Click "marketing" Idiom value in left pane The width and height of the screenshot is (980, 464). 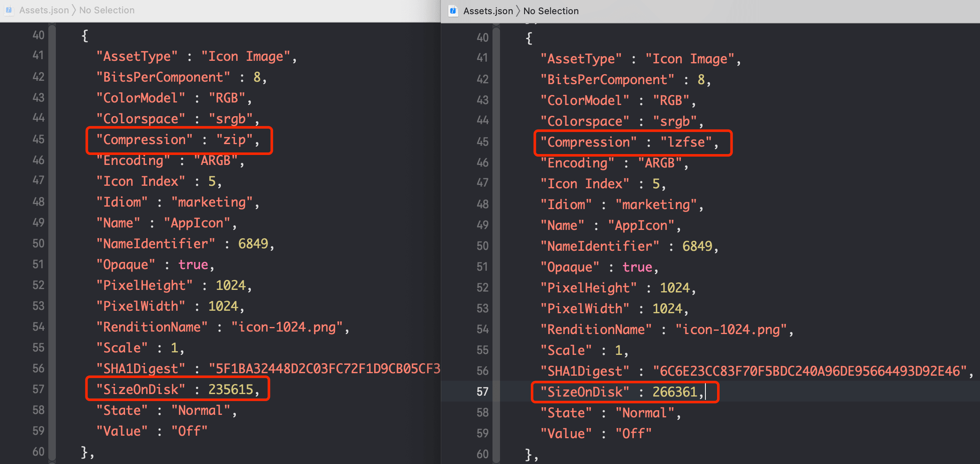(x=212, y=202)
